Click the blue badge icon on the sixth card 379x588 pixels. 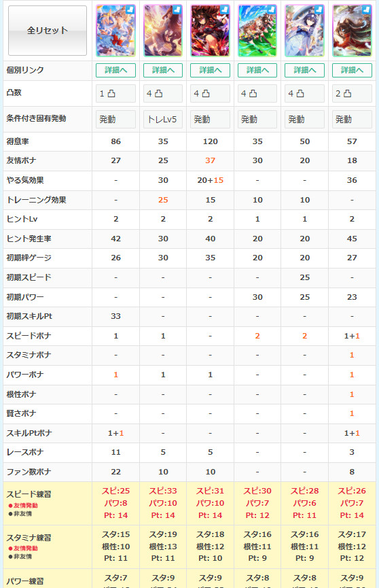click(366, 10)
